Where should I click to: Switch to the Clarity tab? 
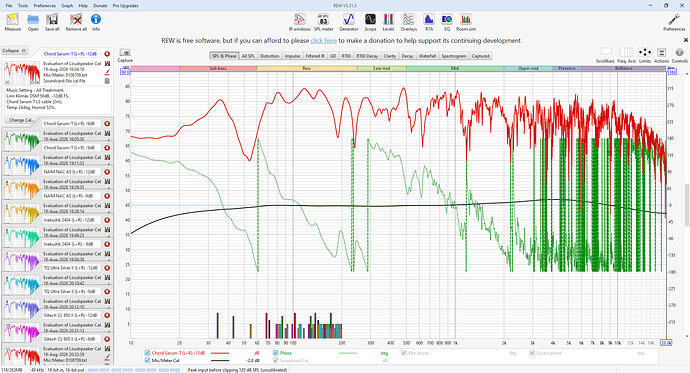click(x=390, y=56)
